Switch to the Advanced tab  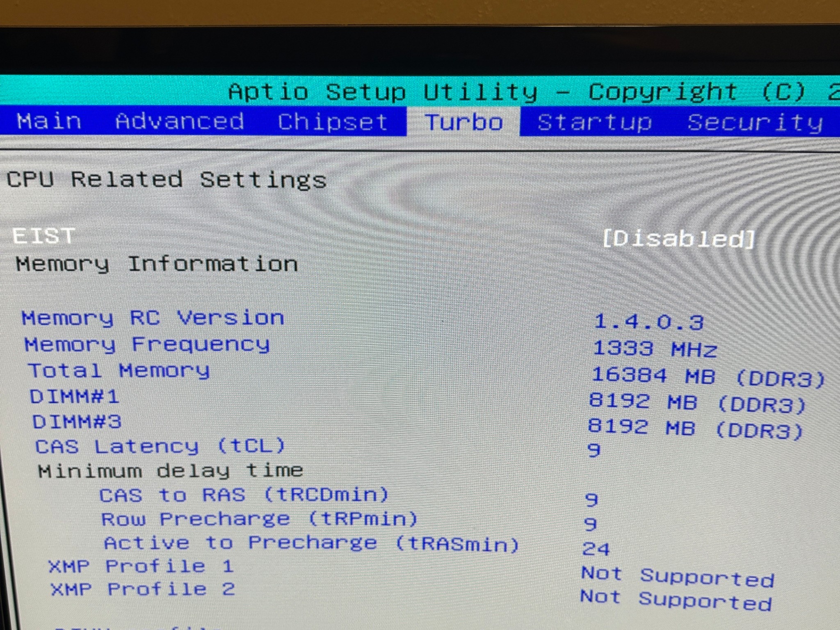pyautogui.click(x=180, y=121)
